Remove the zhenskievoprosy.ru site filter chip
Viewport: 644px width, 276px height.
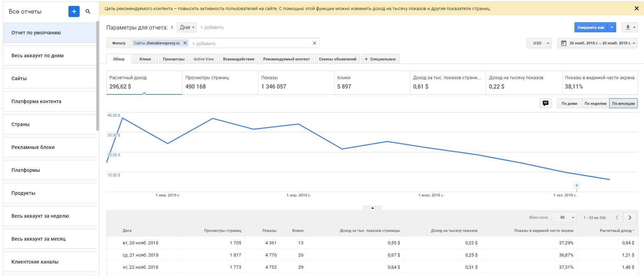(185, 43)
